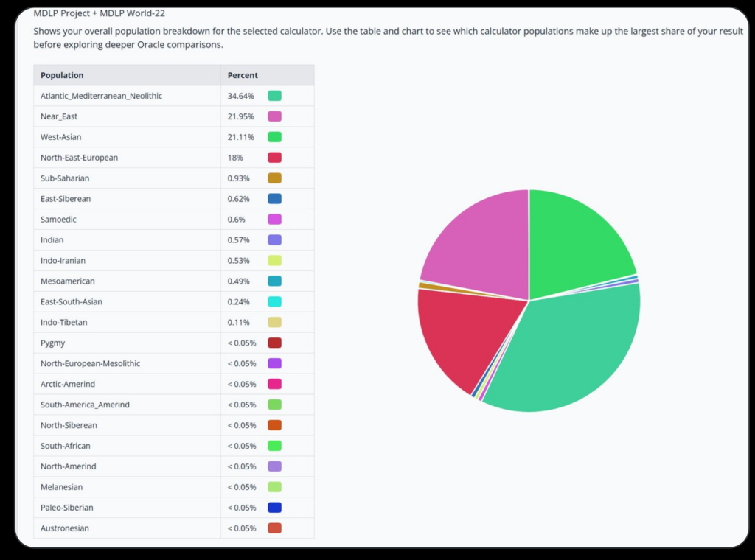Click the West-Asian green color swatch

(x=274, y=137)
